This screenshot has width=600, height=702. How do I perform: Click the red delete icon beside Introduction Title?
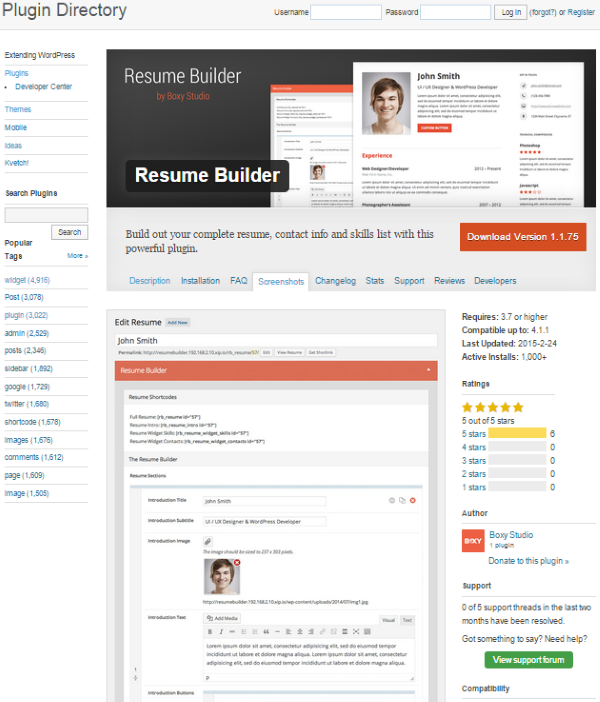[413, 500]
